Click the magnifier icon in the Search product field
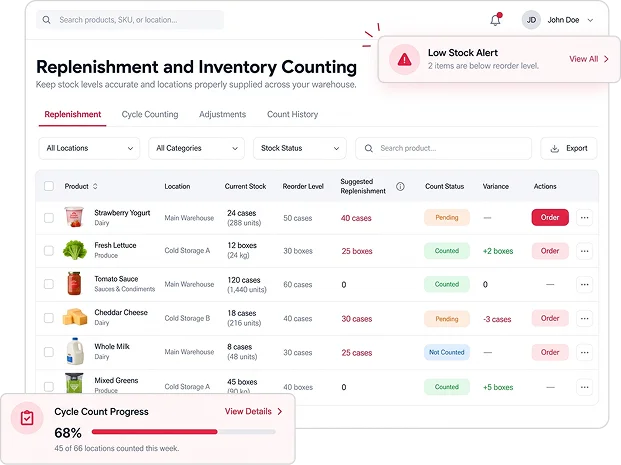 click(369, 148)
